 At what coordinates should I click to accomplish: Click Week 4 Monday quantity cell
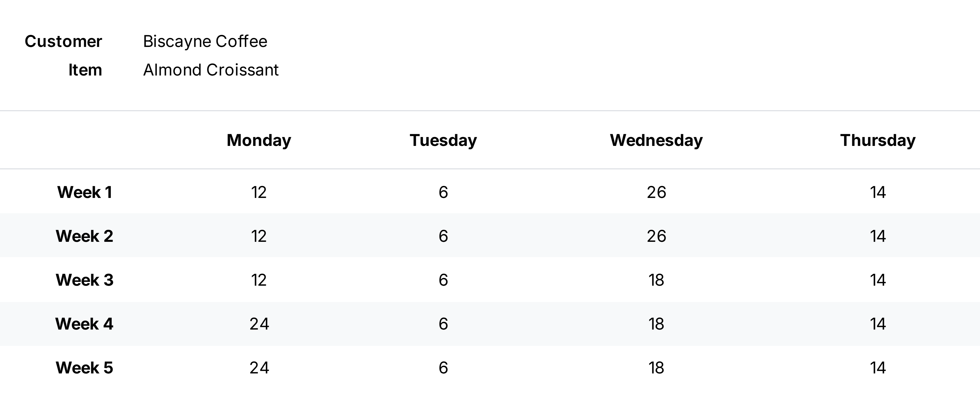coord(259,324)
